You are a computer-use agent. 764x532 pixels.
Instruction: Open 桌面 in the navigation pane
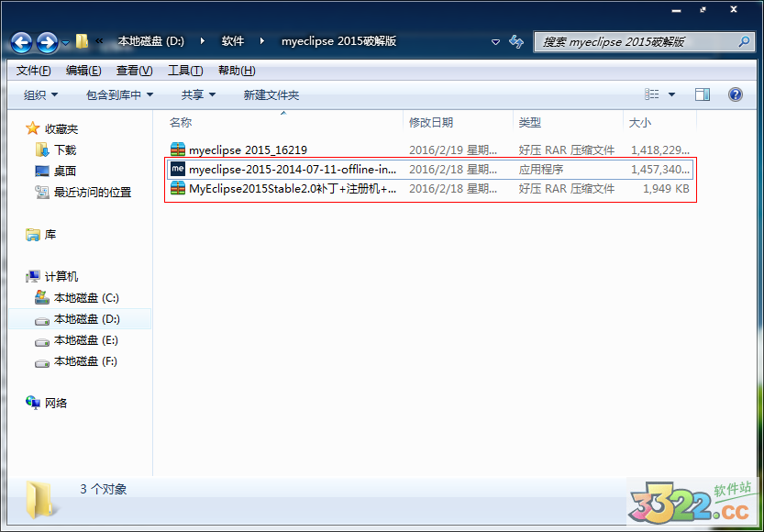[x=65, y=171]
